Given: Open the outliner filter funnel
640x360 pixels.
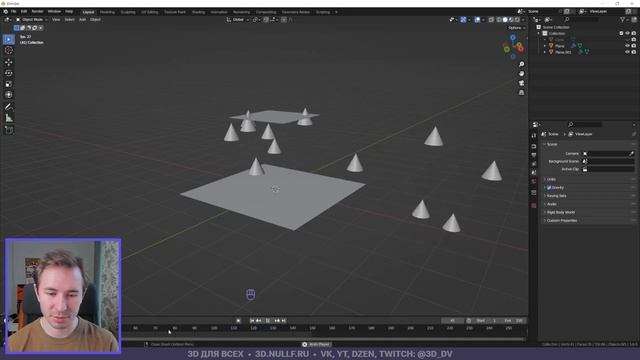Looking at the screenshot, I should (x=623, y=20).
